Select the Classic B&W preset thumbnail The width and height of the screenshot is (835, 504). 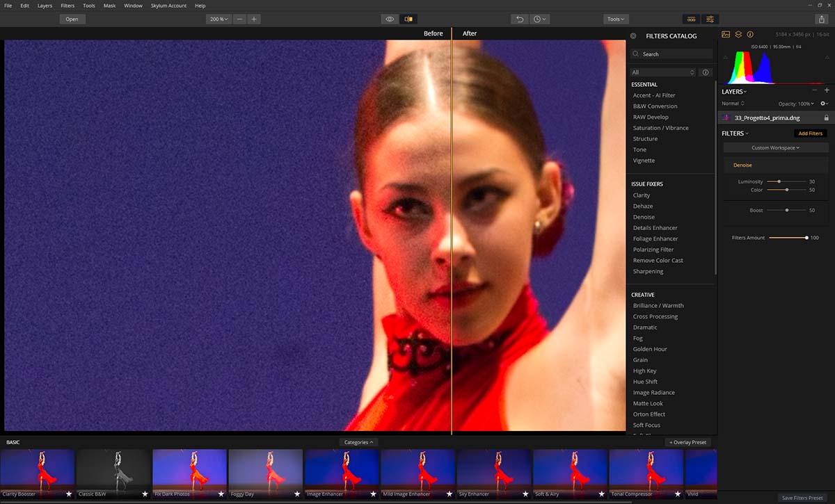click(x=113, y=469)
